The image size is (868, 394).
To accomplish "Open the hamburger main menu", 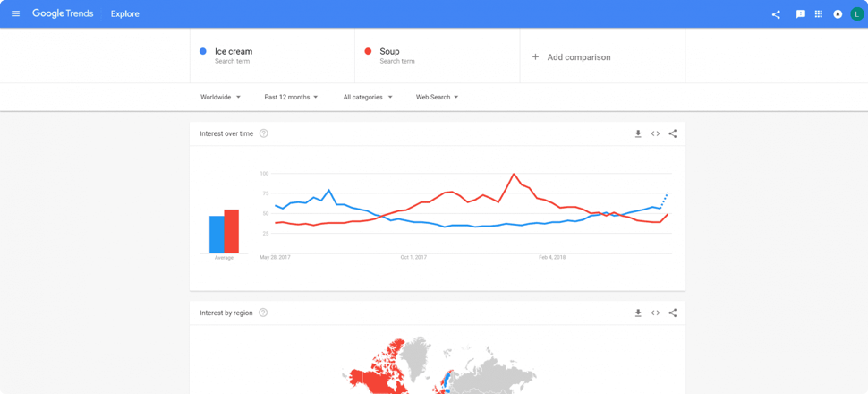I will tap(15, 13).
